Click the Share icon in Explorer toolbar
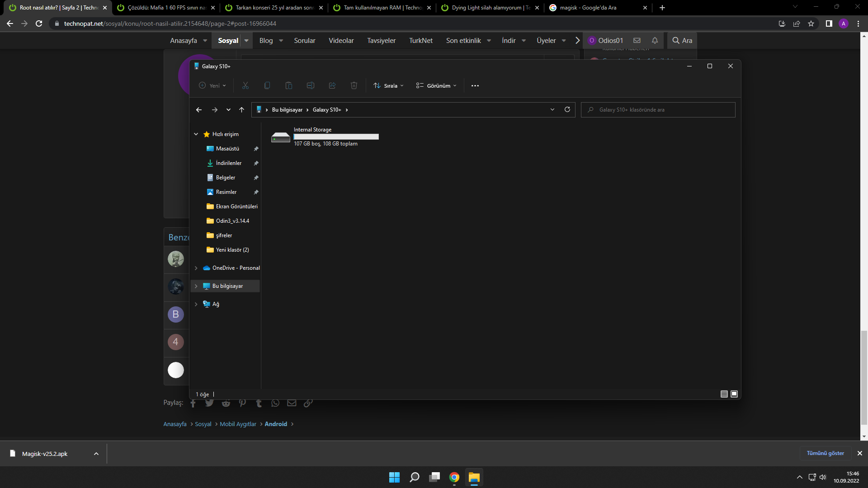This screenshot has width=868, height=488. (332, 85)
